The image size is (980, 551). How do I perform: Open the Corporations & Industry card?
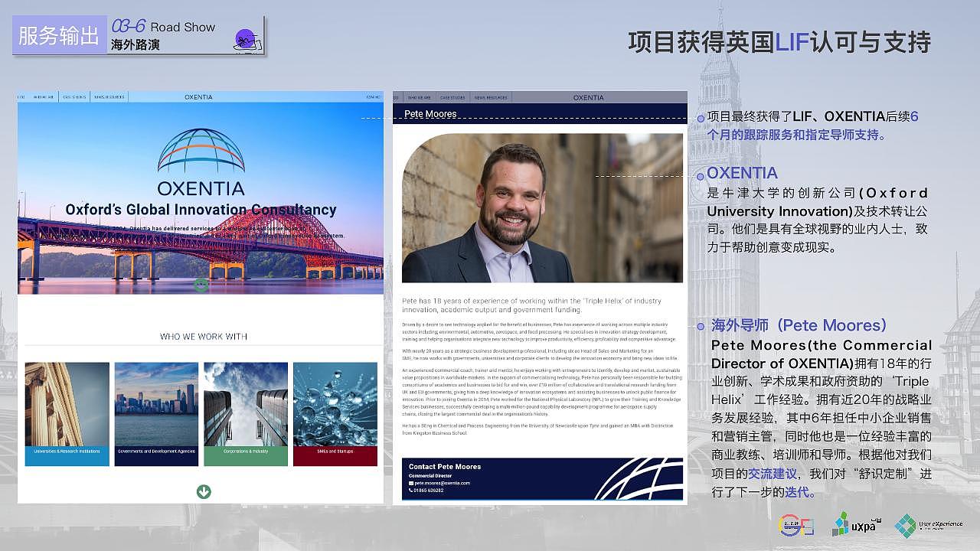246,414
